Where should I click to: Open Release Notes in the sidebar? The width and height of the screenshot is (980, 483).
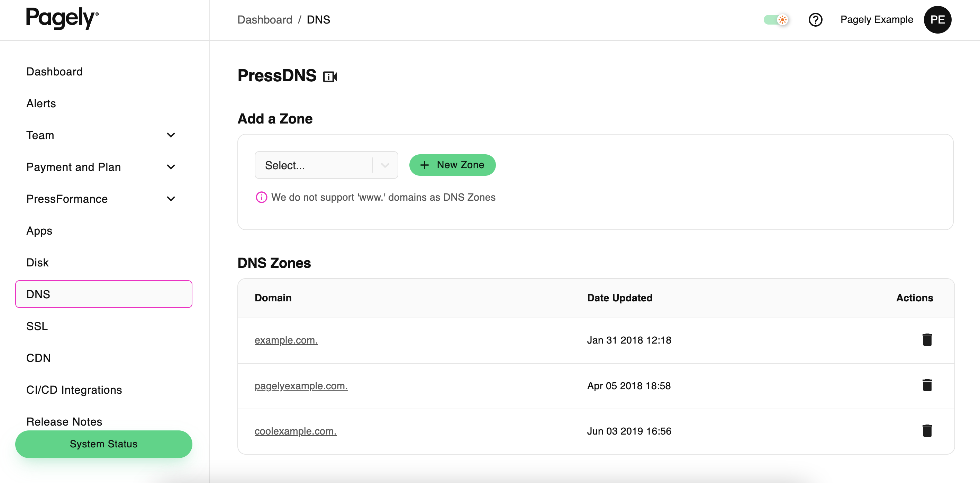click(64, 421)
